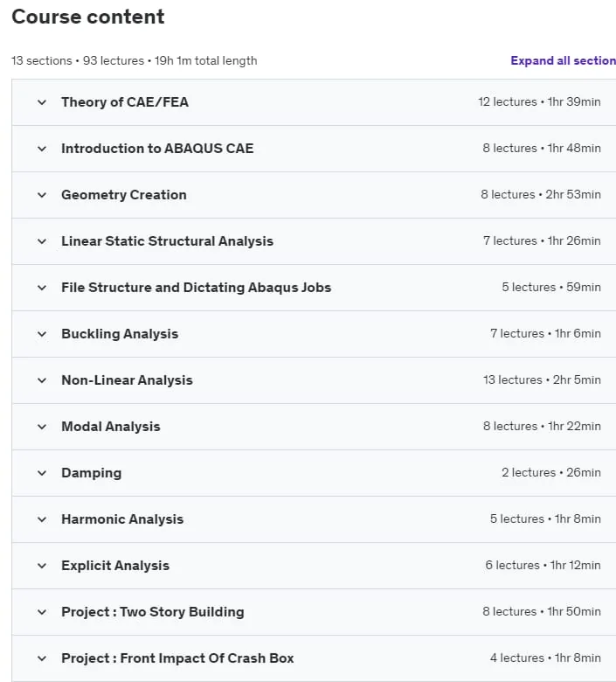Click the Non-Linear Analysis chevron arrow
This screenshot has width=616, height=682.
[42, 380]
